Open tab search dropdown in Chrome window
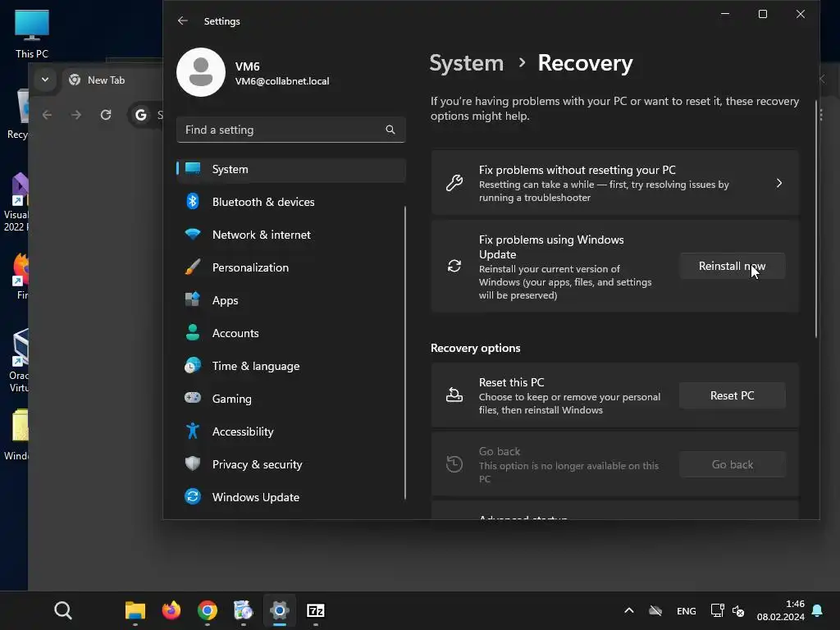The width and height of the screenshot is (840, 630). tap(45, 80)
